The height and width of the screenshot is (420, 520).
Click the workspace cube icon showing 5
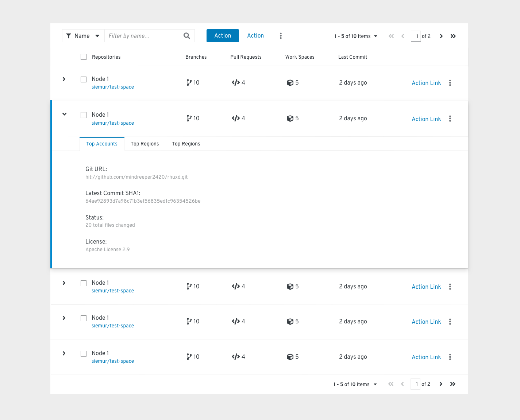(290, 82)
